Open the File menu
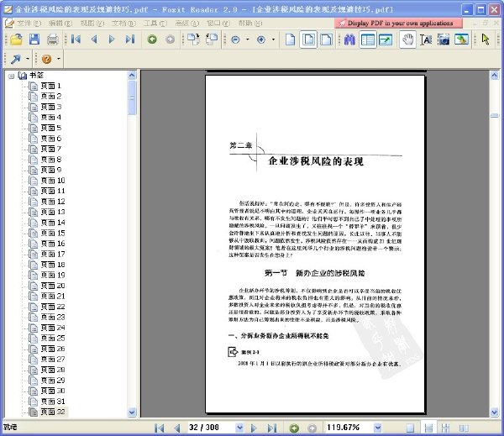 (29, 24)
